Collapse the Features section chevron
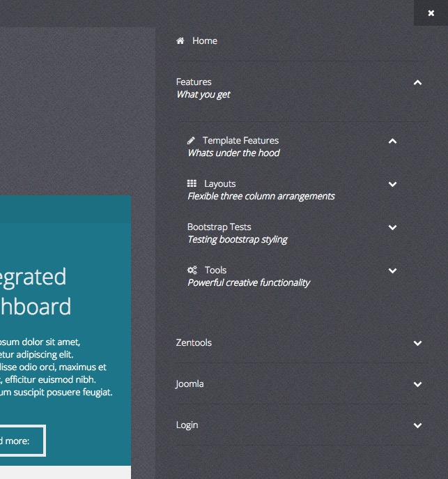Image resolution: width=448 pixels, height=479 pixels. coord(417,83)
